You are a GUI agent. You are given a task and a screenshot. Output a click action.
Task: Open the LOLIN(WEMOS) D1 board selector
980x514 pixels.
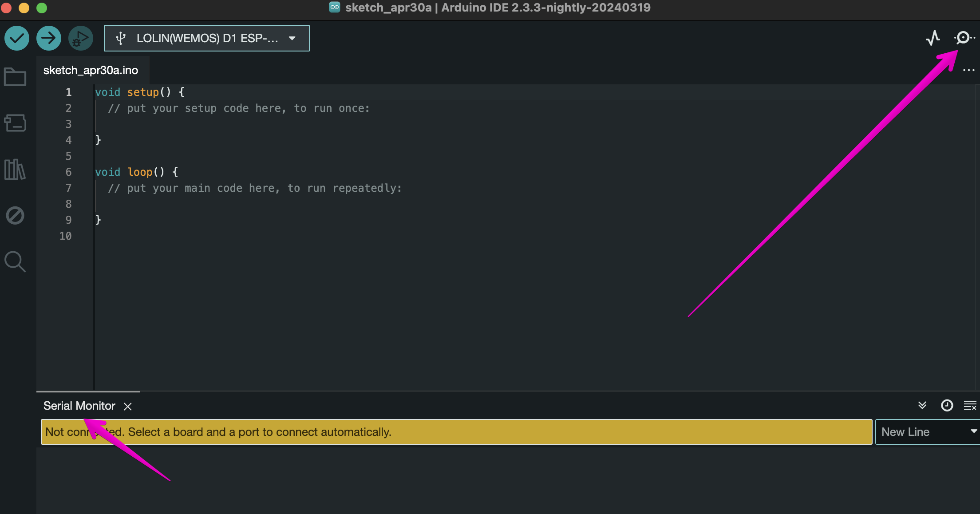pyautogui.click(x=207, y=38)
